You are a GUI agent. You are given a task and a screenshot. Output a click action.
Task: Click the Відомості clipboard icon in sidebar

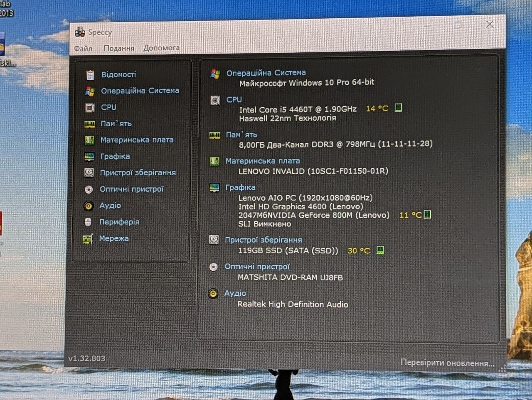pyautogui.click(x=90, y=75)
